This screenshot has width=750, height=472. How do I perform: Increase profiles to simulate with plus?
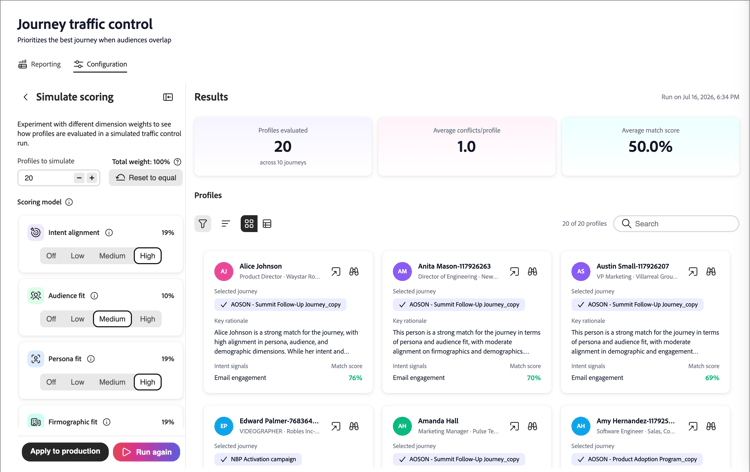(92, 178)
